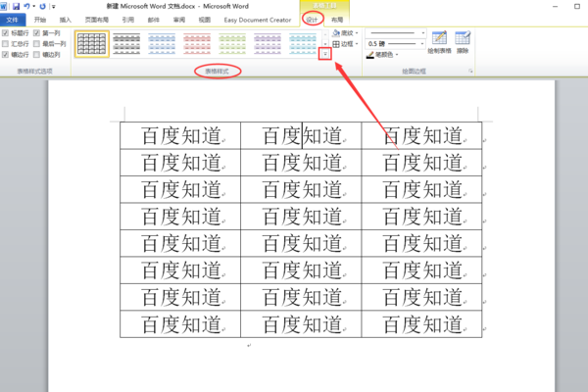Select the 设计 (Design) table tools tab

point(312,20)
